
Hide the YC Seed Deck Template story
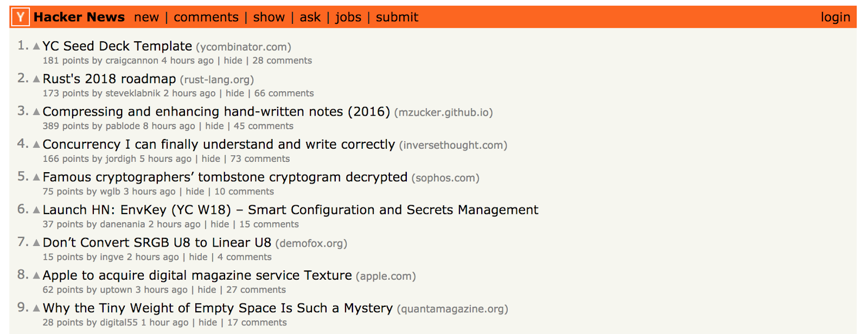[x=233, y=61]
